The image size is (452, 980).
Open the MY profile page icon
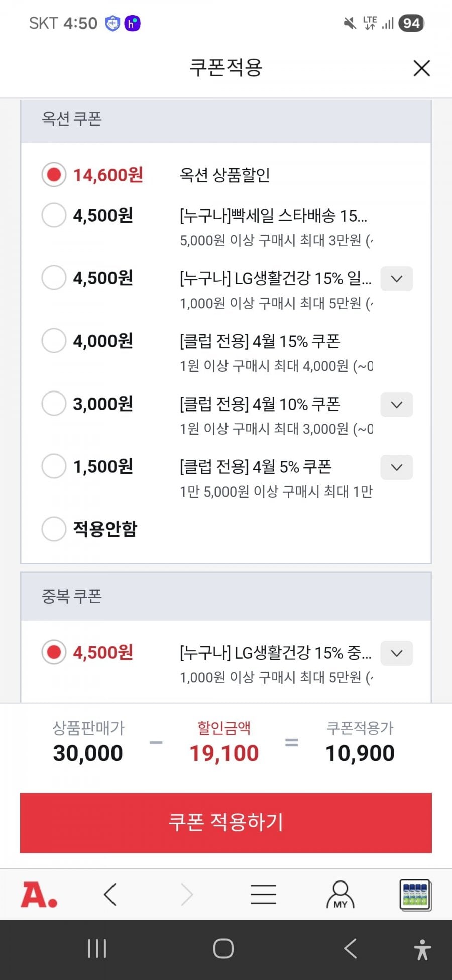tap(340, 895)
